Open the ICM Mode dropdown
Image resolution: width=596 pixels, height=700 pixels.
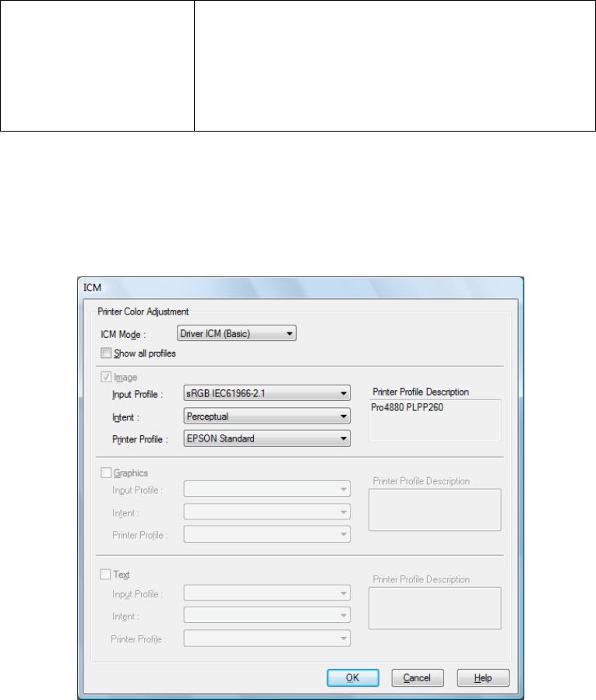[236, 333]
